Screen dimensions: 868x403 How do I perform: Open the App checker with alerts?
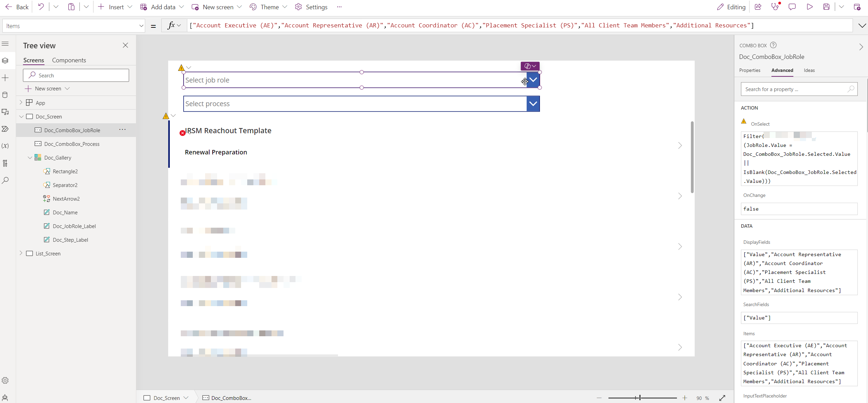pos(775,7)
